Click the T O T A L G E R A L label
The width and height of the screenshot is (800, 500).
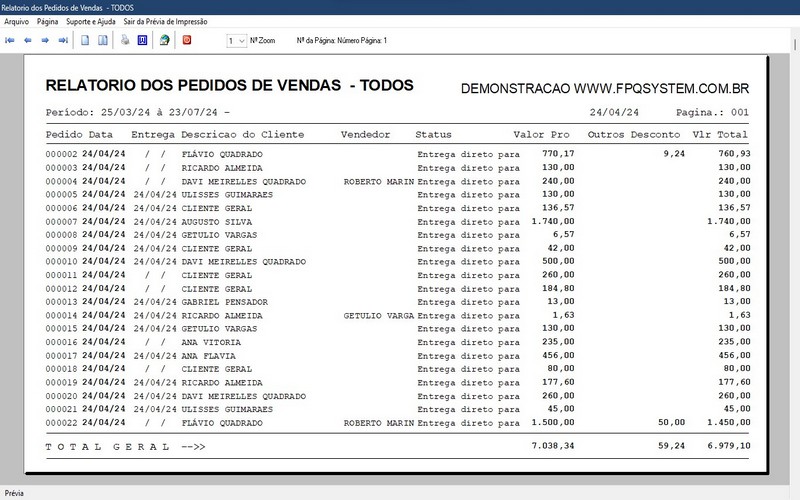107,447
